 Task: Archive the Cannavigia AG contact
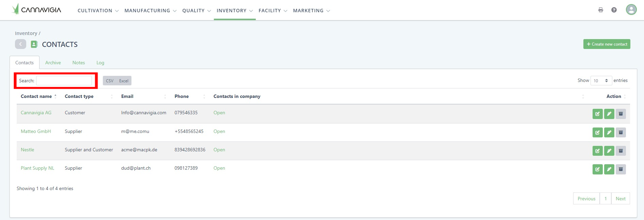621,114
